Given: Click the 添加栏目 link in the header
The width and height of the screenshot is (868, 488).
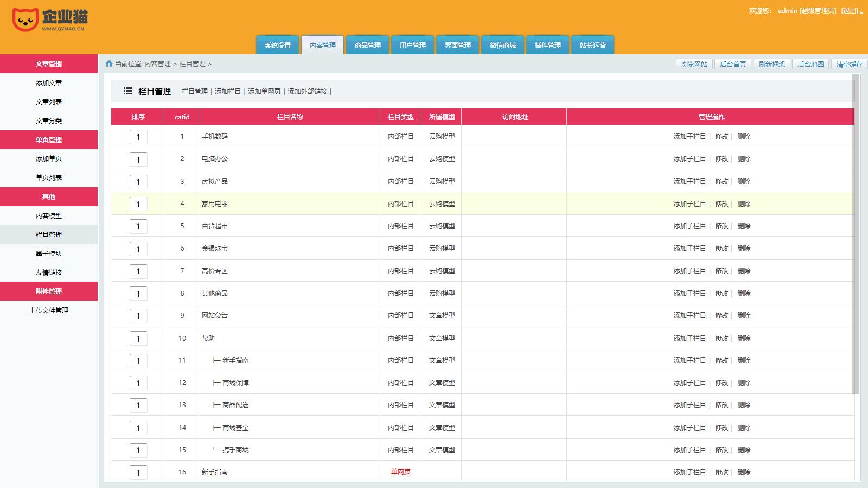Looking at the screenshot, I should pos(228,92).
